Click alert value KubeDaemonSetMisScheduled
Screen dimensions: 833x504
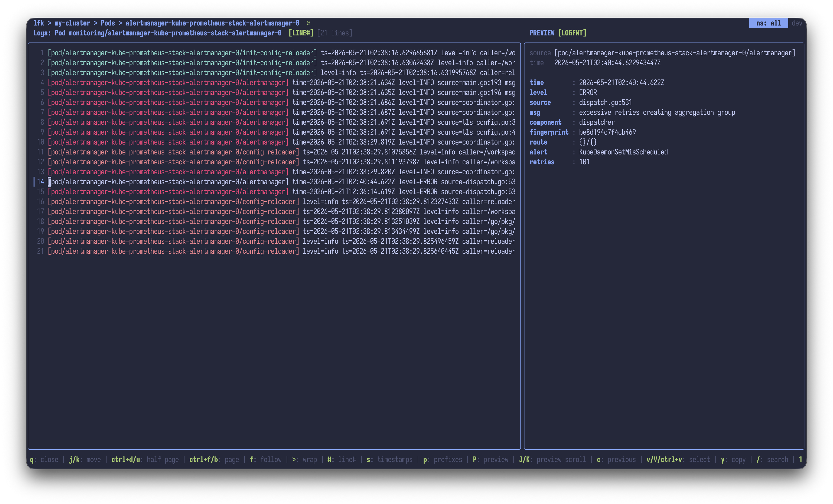[623, 152]
